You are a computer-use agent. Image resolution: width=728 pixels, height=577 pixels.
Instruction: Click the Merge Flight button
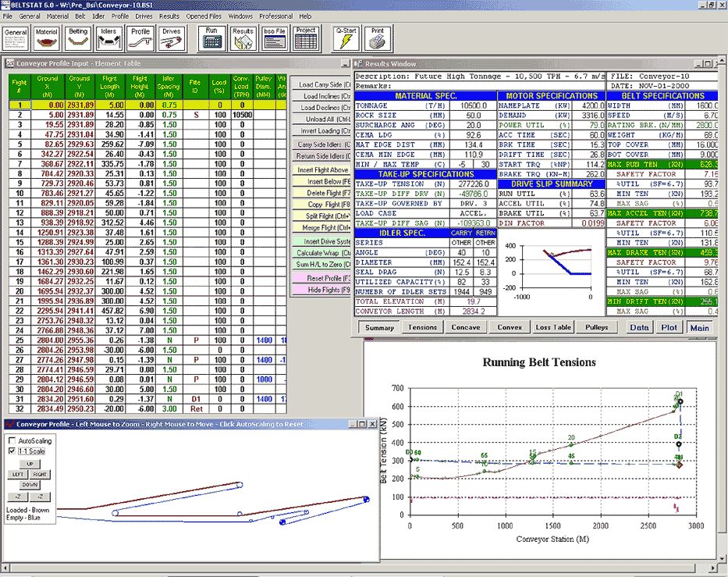click(x=321, y=228)
